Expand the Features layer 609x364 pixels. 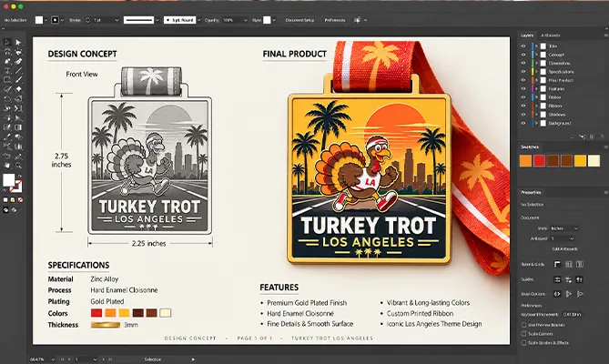pos(536,89)
